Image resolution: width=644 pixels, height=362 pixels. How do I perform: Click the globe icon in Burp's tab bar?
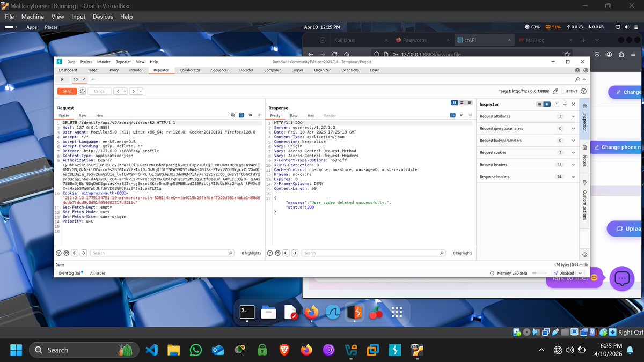[577, 70]
